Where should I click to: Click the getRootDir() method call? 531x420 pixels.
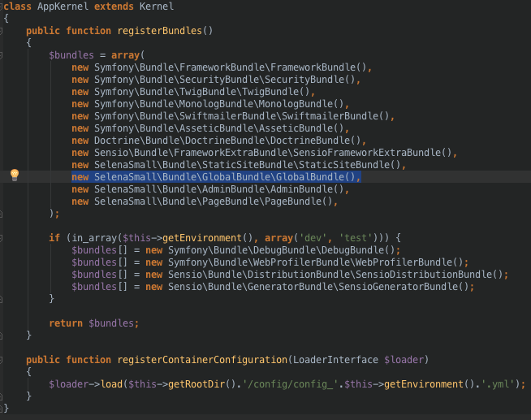click(x=202, y=384)
